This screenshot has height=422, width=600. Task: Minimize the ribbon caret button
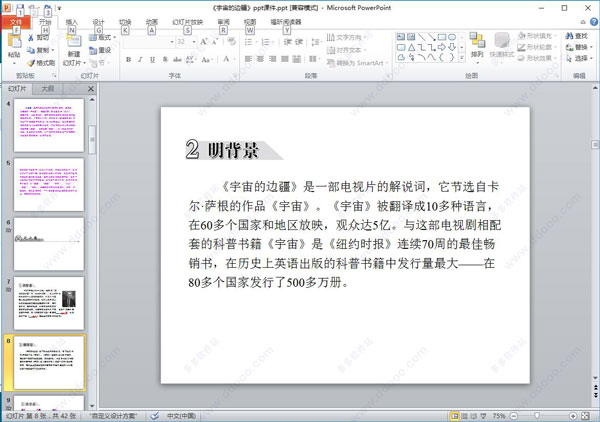[x=583, y=22]
